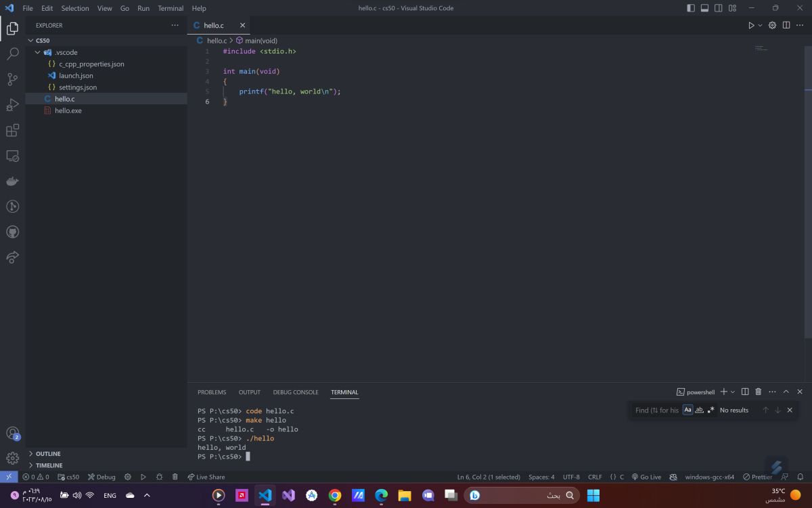The width and height of the screenshot is (812, 508).
Task: Kill the terminal with trash icon
Action: pos(758,391)
